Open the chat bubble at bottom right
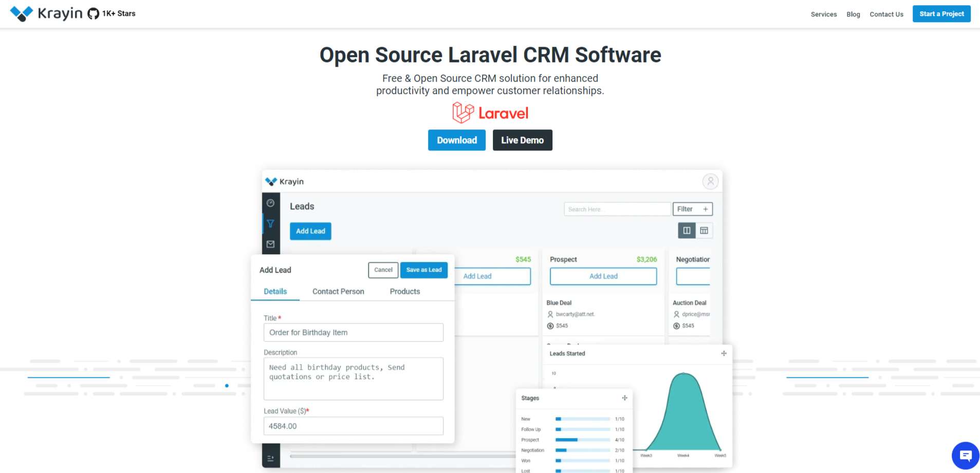This screenshot has height=473, width=980. pyautogui.click(x=965, y=455)
